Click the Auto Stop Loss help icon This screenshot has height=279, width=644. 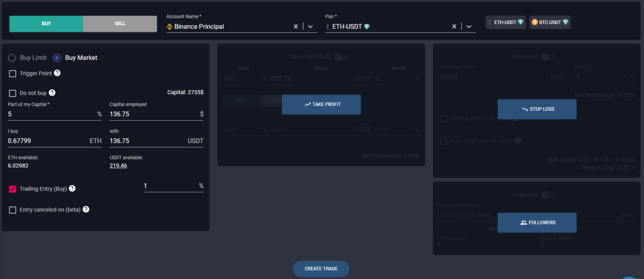point(518,140)
